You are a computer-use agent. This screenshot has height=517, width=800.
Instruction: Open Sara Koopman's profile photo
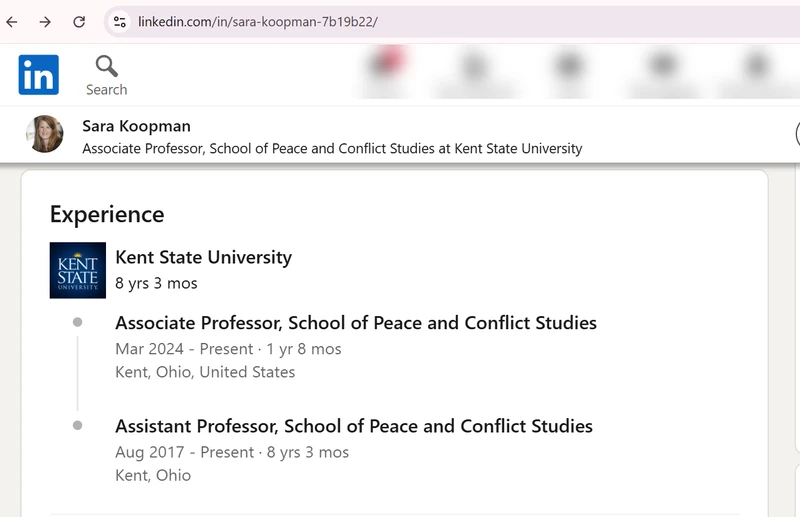point(45,134)
